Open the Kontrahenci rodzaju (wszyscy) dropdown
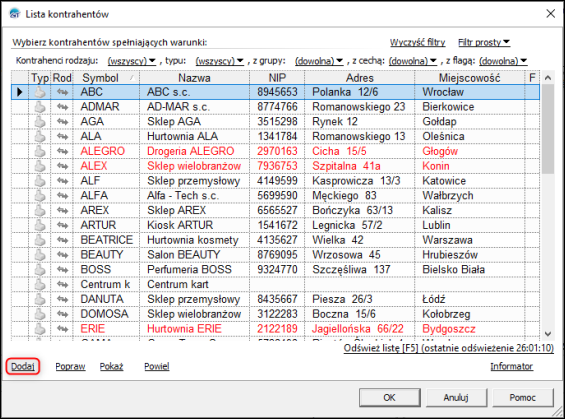 pos(132,61)
